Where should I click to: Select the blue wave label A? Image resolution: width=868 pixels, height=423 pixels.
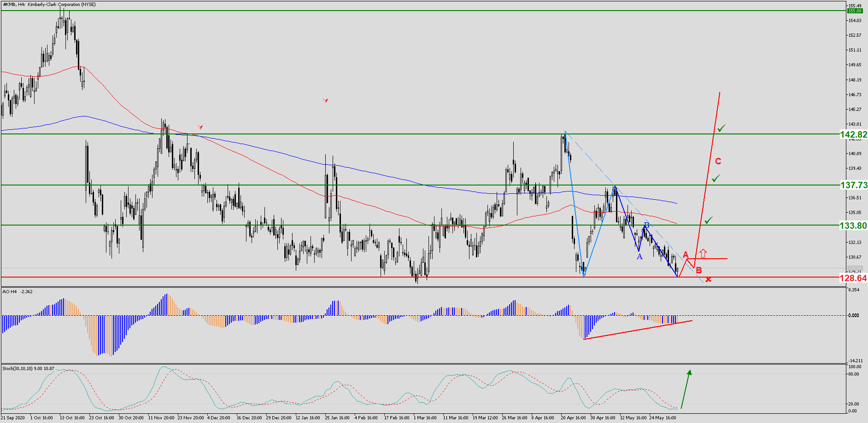point(639,257)
